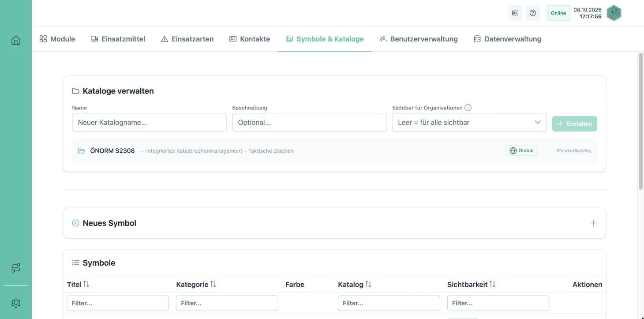Screen dimensions: 644x319
Task: Select the ÖNORM S2308 catalog name
Action: (112, 150)
